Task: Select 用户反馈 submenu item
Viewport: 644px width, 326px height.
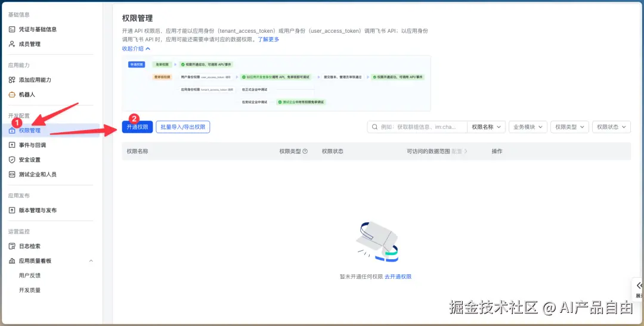Action: 30,275
